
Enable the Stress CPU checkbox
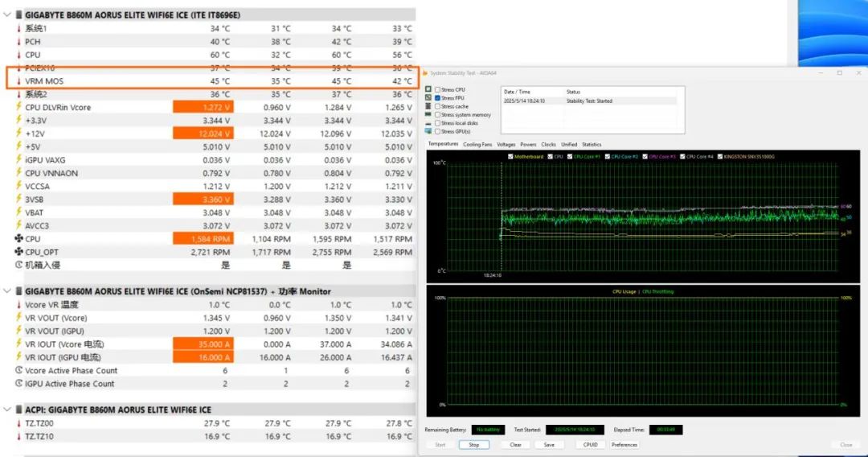(438, 89)
